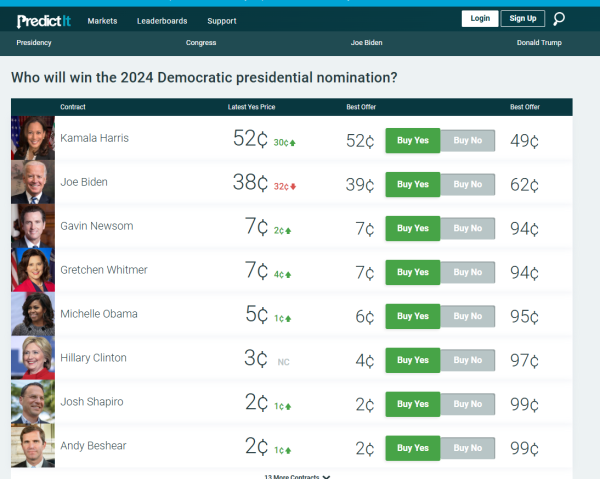Screen dimensions: 600x479
Task: Open the Markets menu
Action: pos(102,21)
